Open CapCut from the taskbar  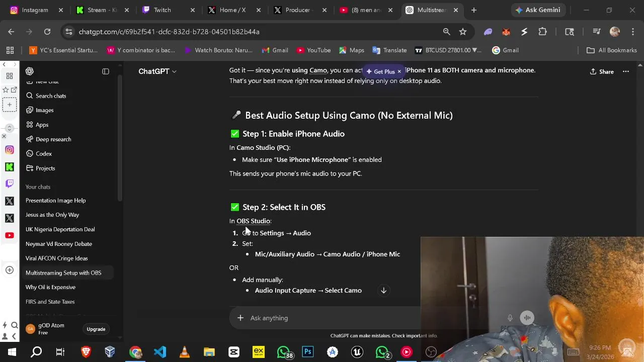(x=233, y=352)
